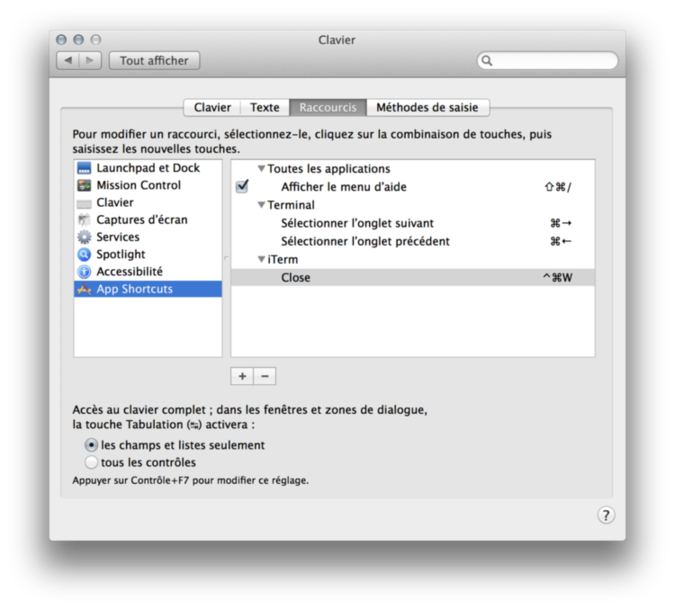Screen dimensions: 675x609
Task: Collapse the Terminal shortcuts group
Action: coord(262,205)
